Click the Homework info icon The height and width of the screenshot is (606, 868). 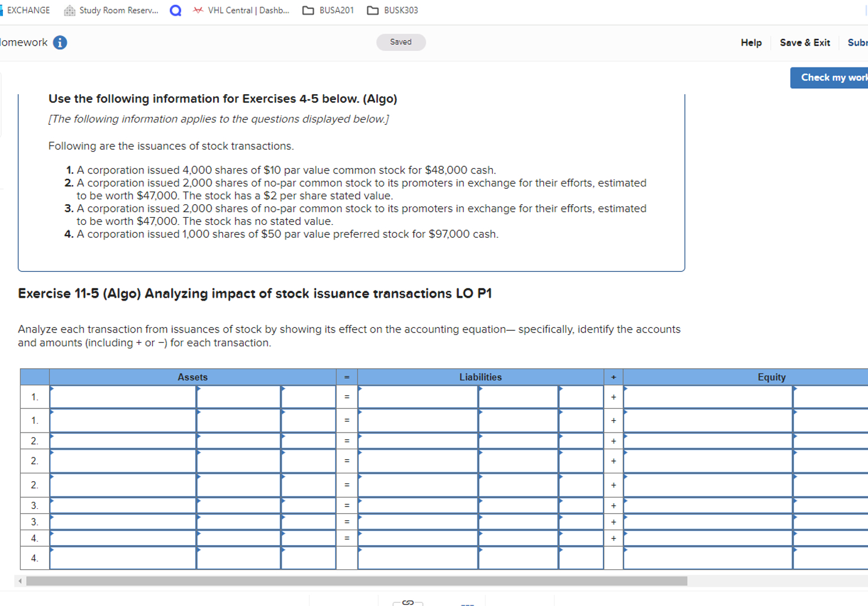pyautogui.click(x=61, y=42)
